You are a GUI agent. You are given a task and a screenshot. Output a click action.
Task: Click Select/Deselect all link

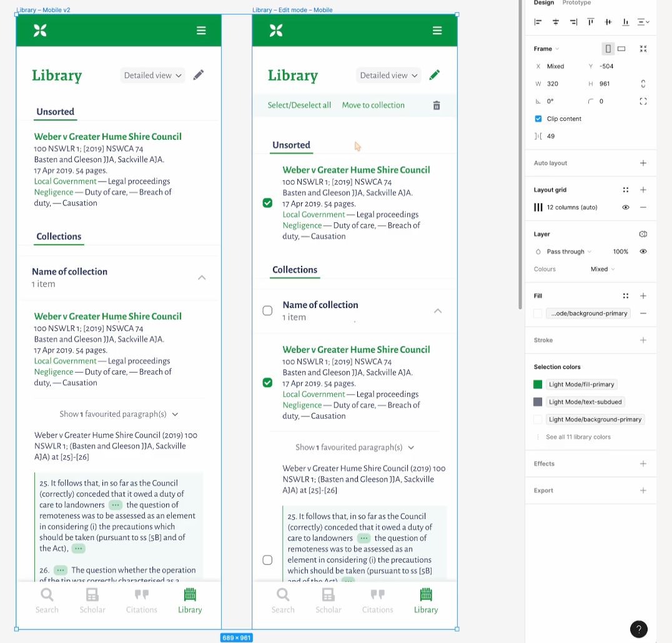[299, 106]
